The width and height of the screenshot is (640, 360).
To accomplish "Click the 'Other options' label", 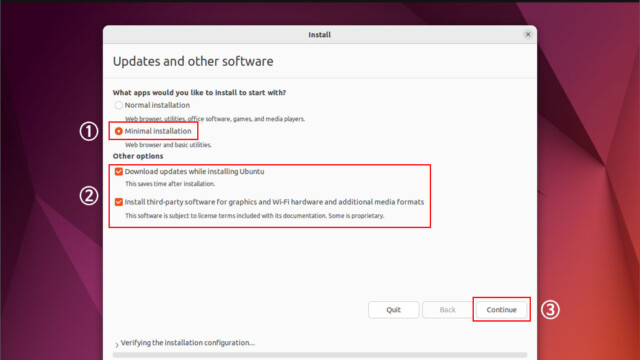I will pyautogui.click(x=138, y=156).
